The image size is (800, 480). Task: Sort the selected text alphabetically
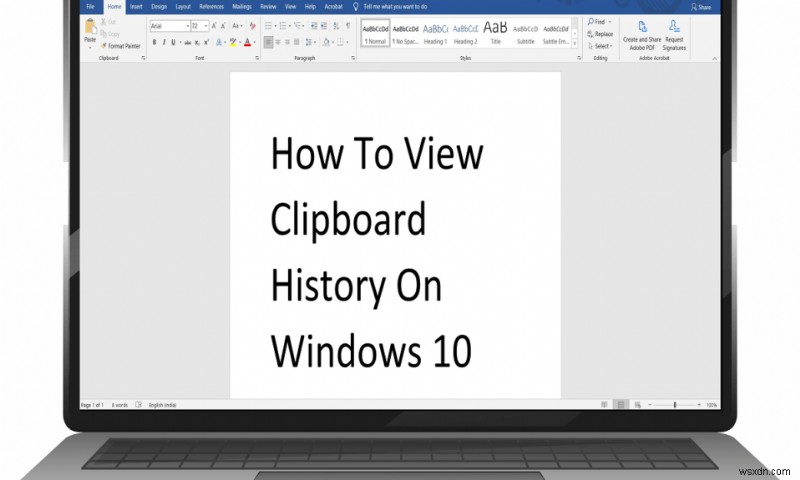(336, 26)
